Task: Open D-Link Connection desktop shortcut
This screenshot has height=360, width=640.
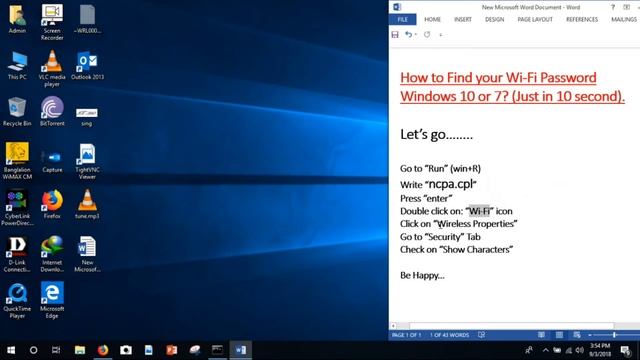Action: [x=17, y=254]
